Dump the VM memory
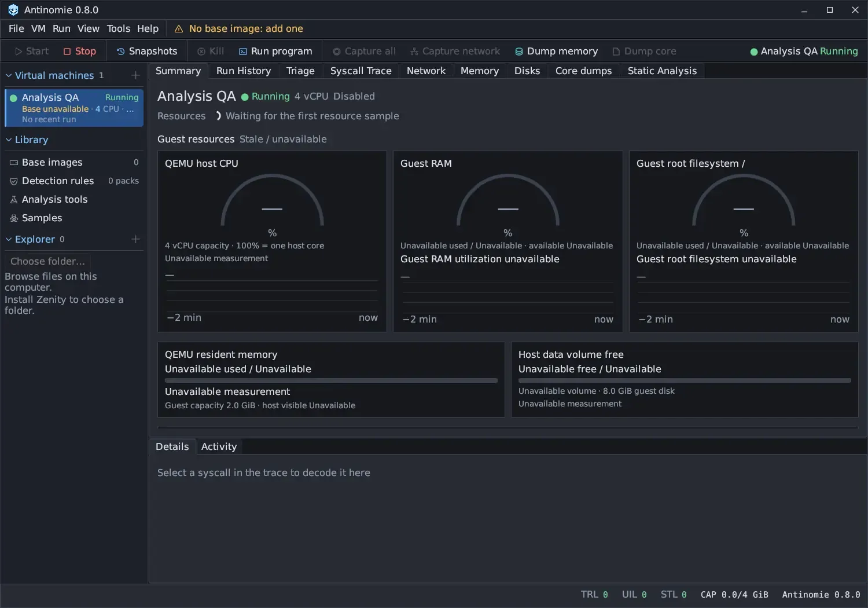 [x=556, y=51]
